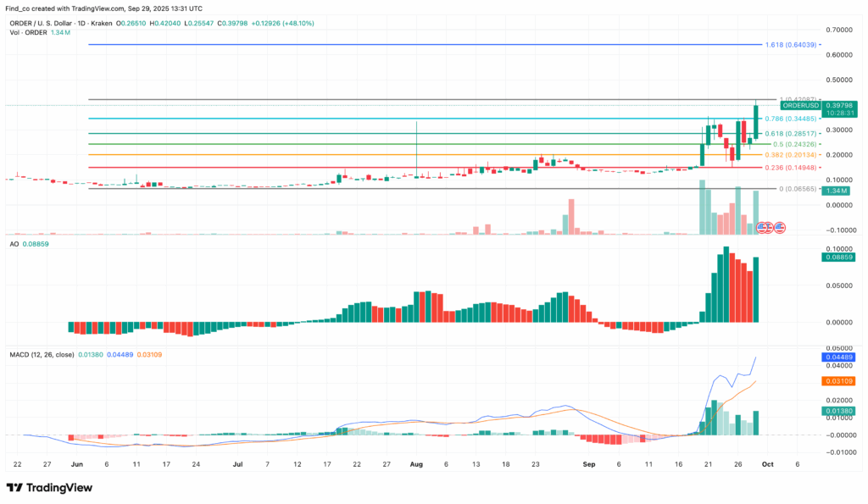868x504 pixels.
Task: Click the ORDER / U.S. Dollar chart title
Action: (41, 23)
